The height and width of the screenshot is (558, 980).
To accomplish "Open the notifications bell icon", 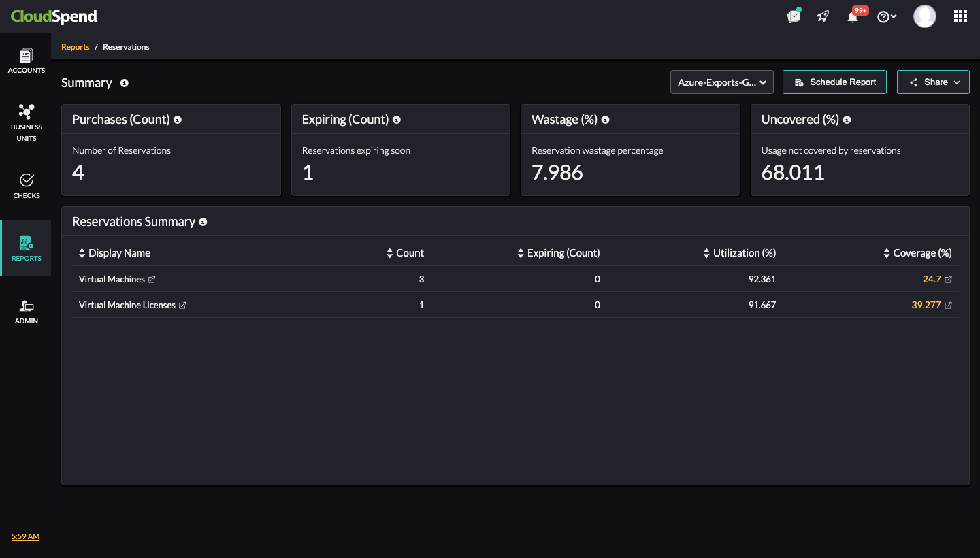I will pos(853,17).
